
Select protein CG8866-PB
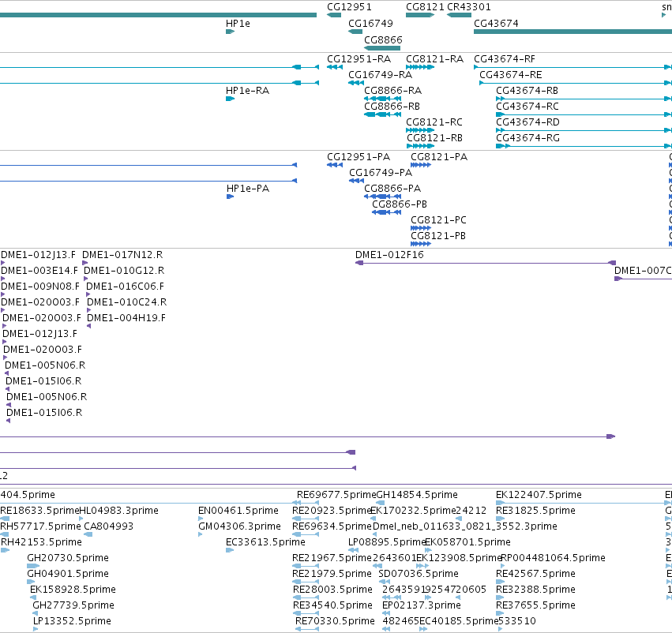coord(400,204)
